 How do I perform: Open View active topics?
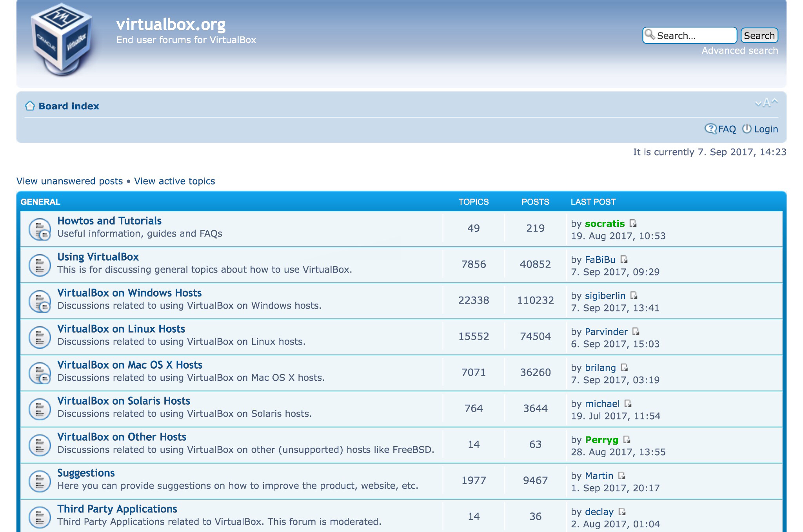tap(174, 181)
